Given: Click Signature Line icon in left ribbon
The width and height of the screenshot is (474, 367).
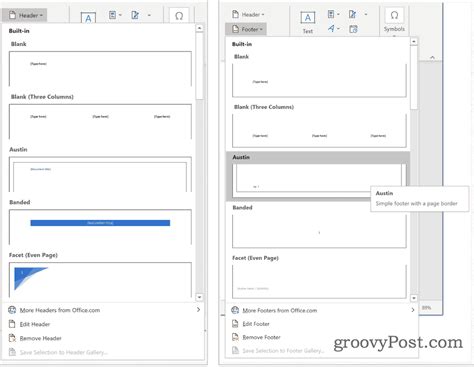Looking at the screenshot, I should [135, 15].
